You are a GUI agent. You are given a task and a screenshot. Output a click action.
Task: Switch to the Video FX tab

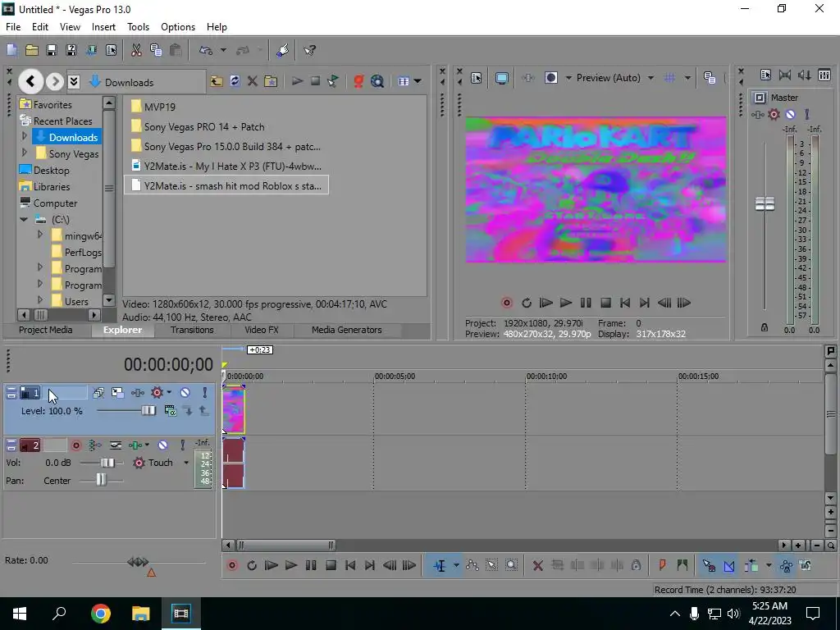pos(262,330)
